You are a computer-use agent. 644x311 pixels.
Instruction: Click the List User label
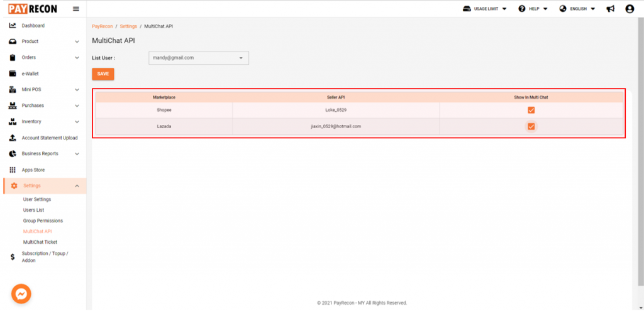click(104, 58)
